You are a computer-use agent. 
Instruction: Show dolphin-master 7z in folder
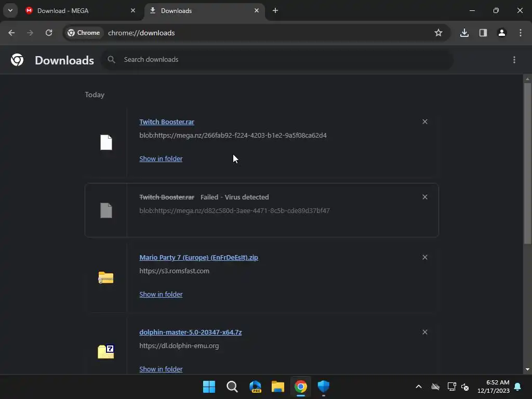click(x=161, y=369)
